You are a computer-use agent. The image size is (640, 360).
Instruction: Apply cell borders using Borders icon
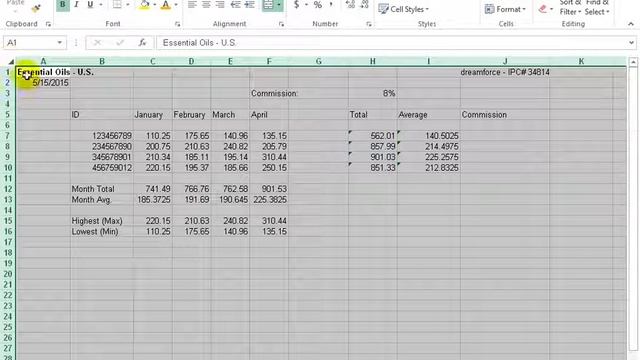pyautogui.click(x=117, y=4)
